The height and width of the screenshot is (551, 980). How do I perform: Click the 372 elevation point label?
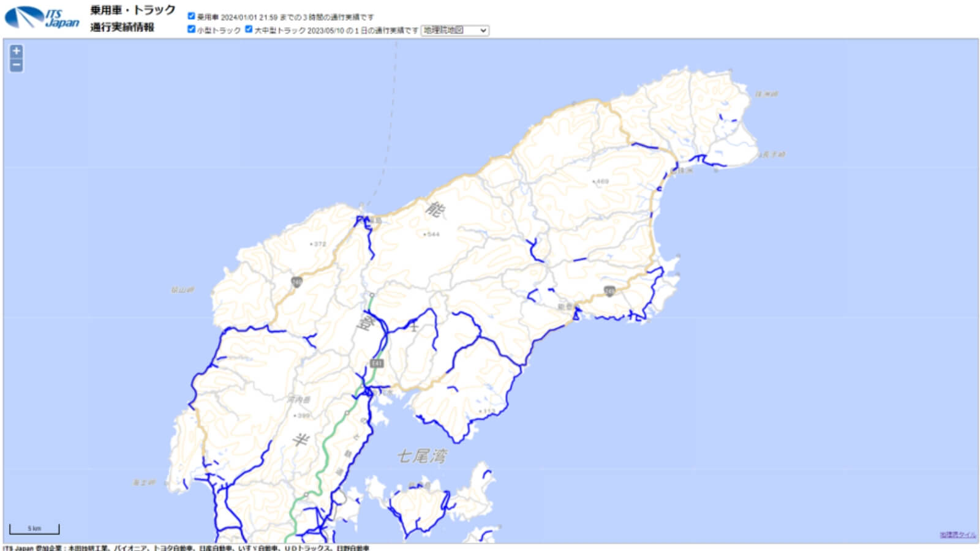click(x=318, y=244)
